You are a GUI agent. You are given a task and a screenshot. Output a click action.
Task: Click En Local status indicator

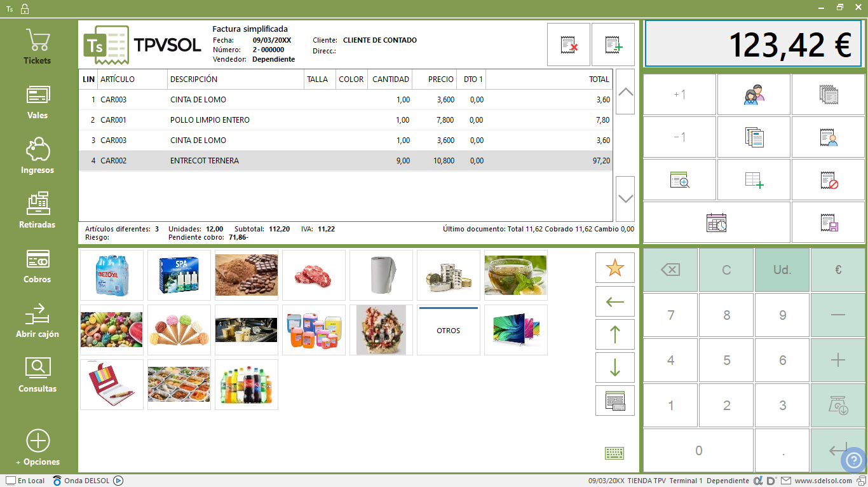(x=25, y=481)
